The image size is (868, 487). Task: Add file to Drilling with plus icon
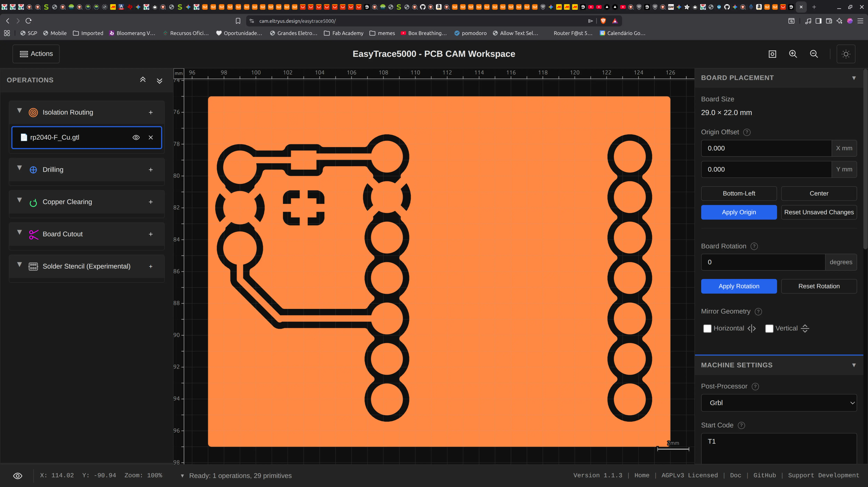point(151,170)
